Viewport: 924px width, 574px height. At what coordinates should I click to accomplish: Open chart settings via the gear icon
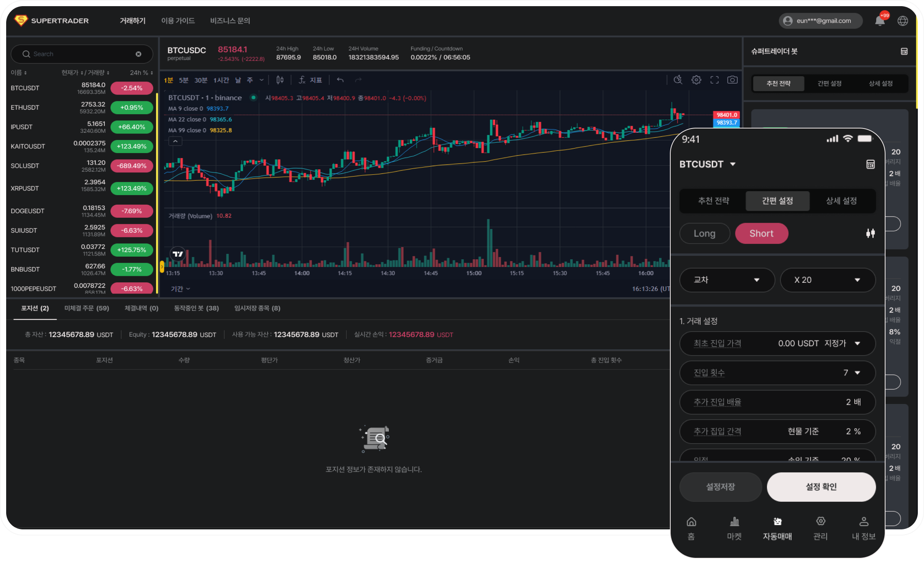click(696, 80)
